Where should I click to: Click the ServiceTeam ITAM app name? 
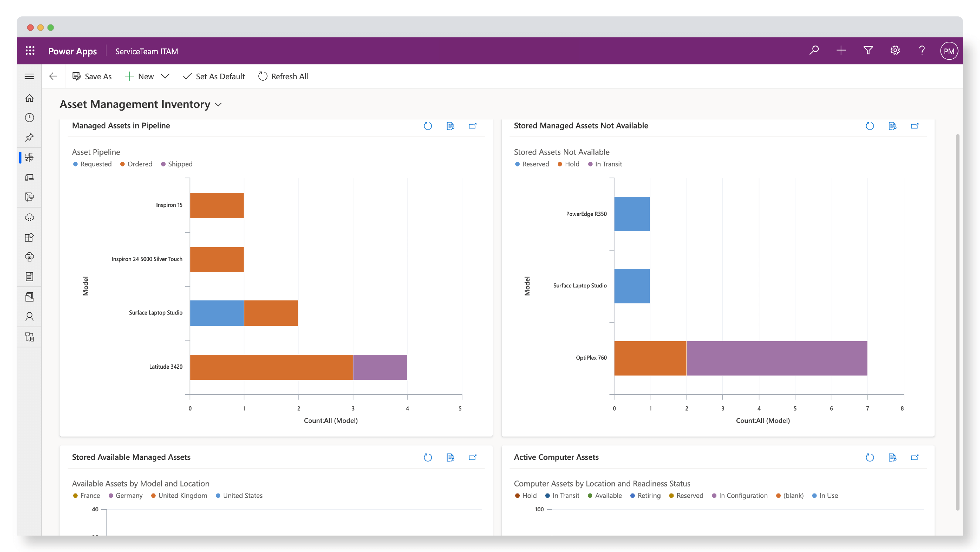(146, 51)
